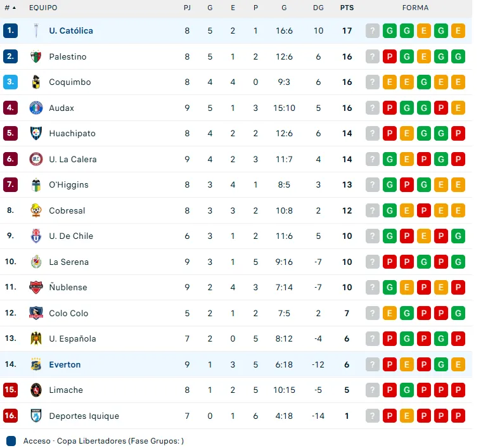Click the blue Copa Libertadores legend swatch

point(11,440)
